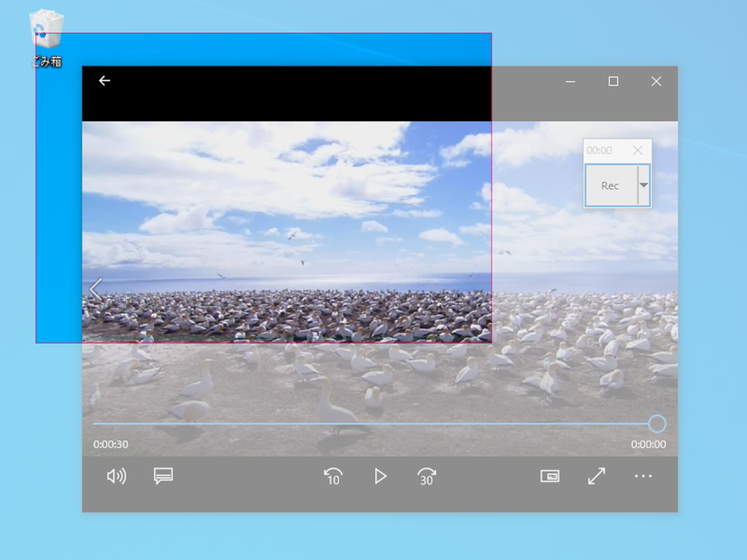747x560 pixels.
Task: Open the Recycle Bin desktop icon
Action: pyautogui.click(x=47, y=38)
